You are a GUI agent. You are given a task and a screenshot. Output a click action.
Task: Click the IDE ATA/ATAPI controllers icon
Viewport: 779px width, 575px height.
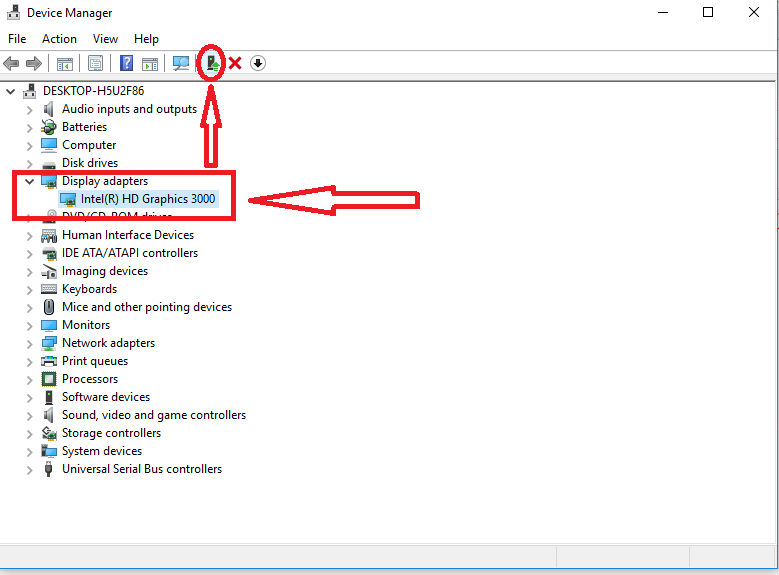49,253
